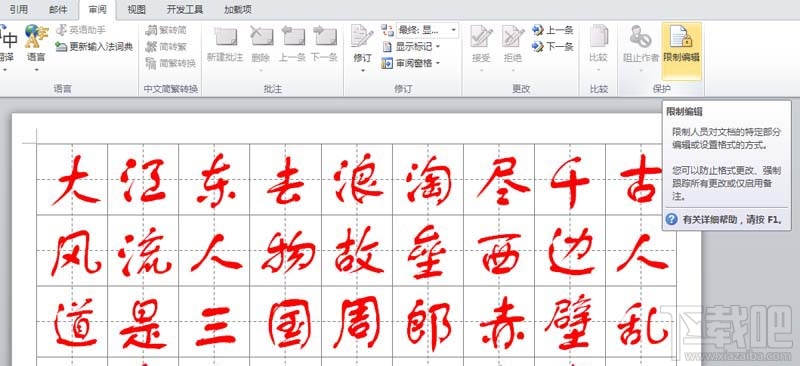Click the character 是 in the grid

(143, 323)
